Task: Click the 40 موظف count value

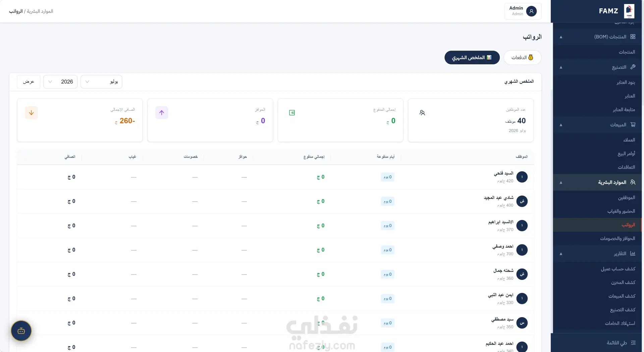Action: (516, 121)
